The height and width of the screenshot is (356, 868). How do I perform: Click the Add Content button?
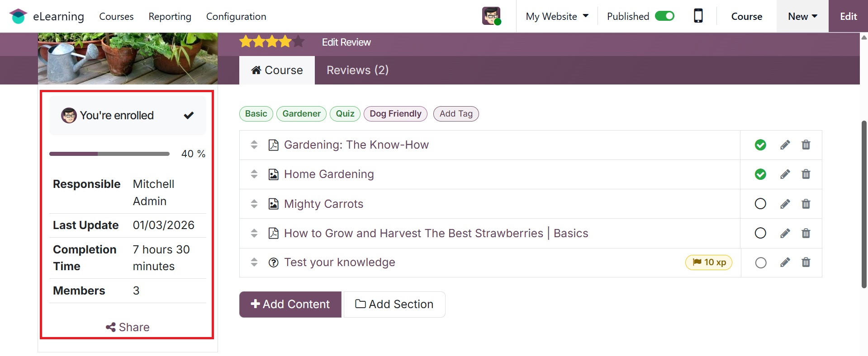click(290, 304)
